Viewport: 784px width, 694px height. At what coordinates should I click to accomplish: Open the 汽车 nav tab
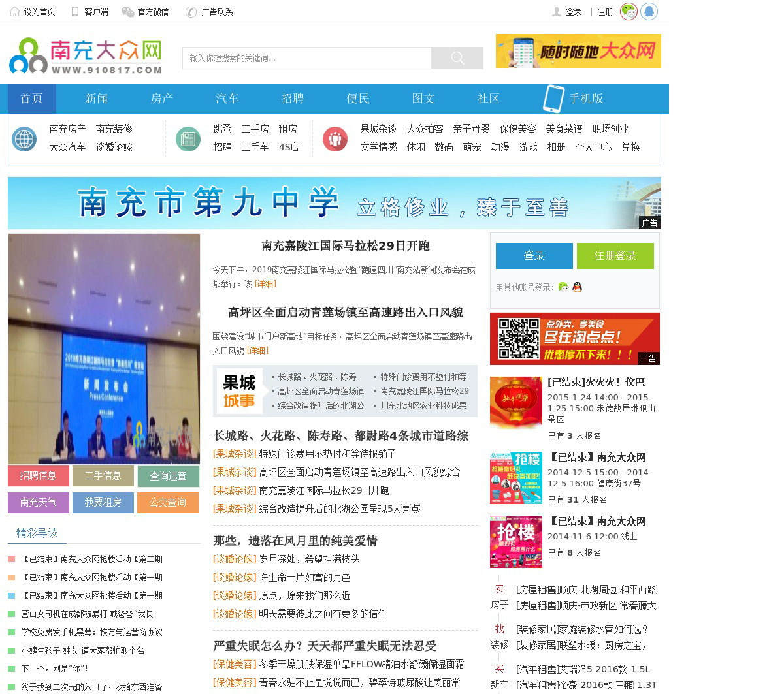227,99
